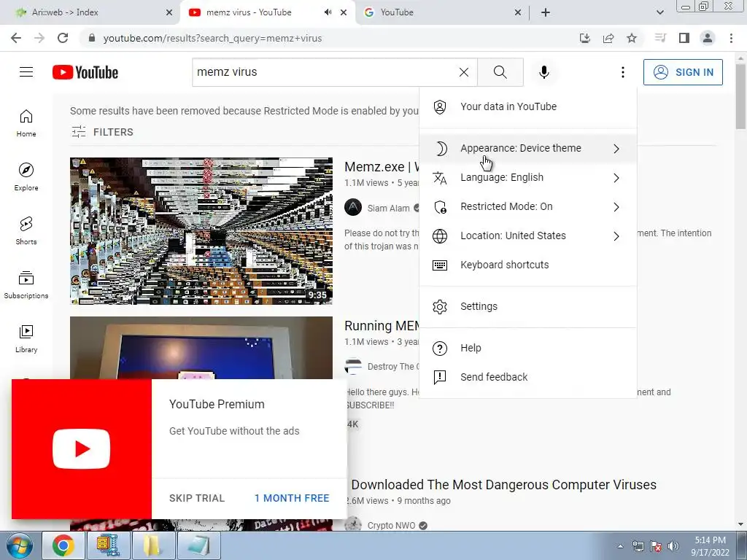Choose Send feedback in the menu
The height and width of the screenshot is (560, 747).
click(x=528, y=377)
